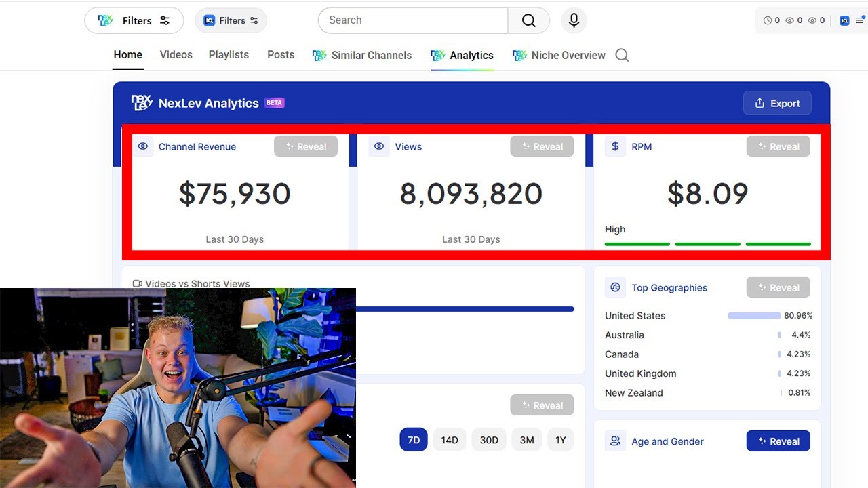
Task: Click the clock counter icon in top bar
Action: coord(768,20)
